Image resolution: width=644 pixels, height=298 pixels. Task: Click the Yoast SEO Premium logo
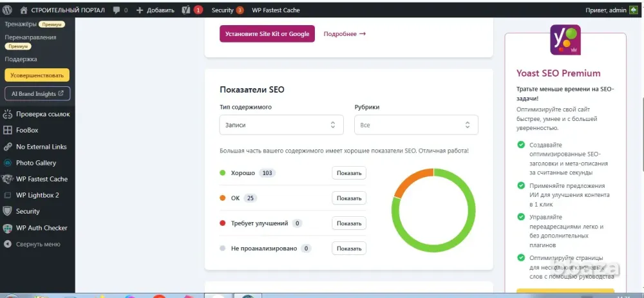(565, 40)
